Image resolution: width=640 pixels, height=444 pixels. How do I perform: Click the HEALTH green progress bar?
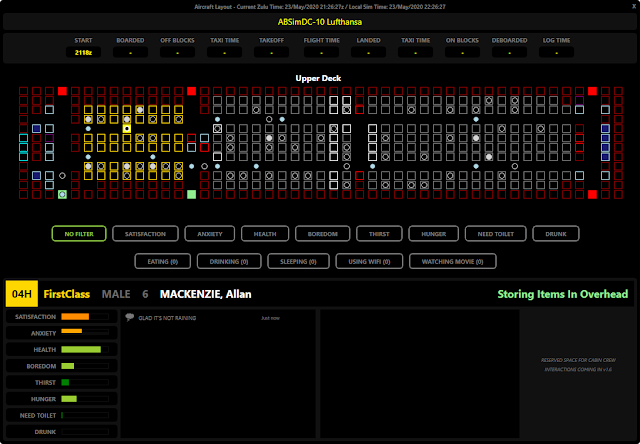[x=85, y=350]
